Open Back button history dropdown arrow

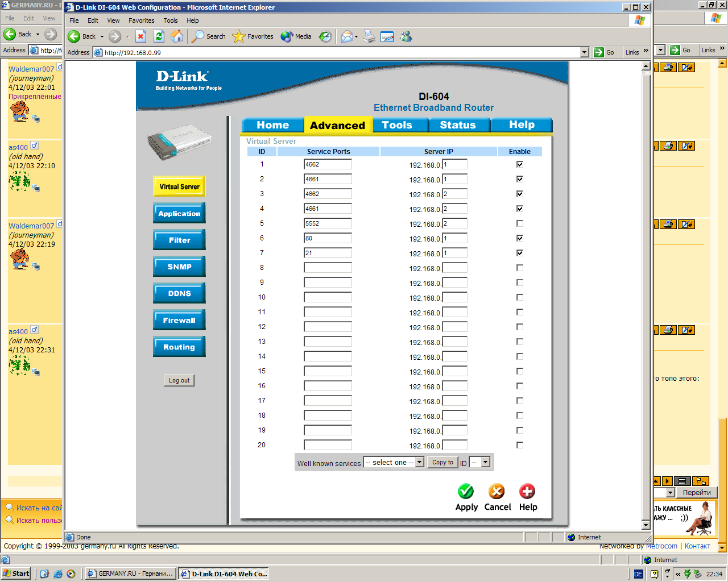pos(102,36)
